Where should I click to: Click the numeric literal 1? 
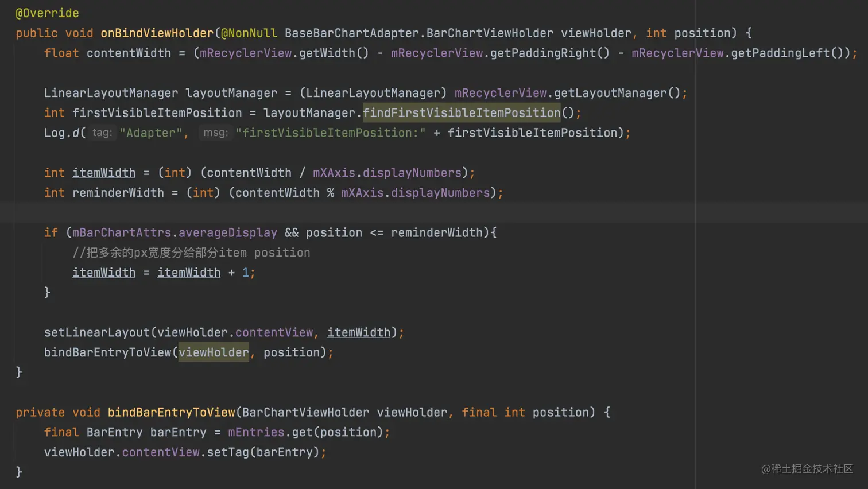point(246,273)
